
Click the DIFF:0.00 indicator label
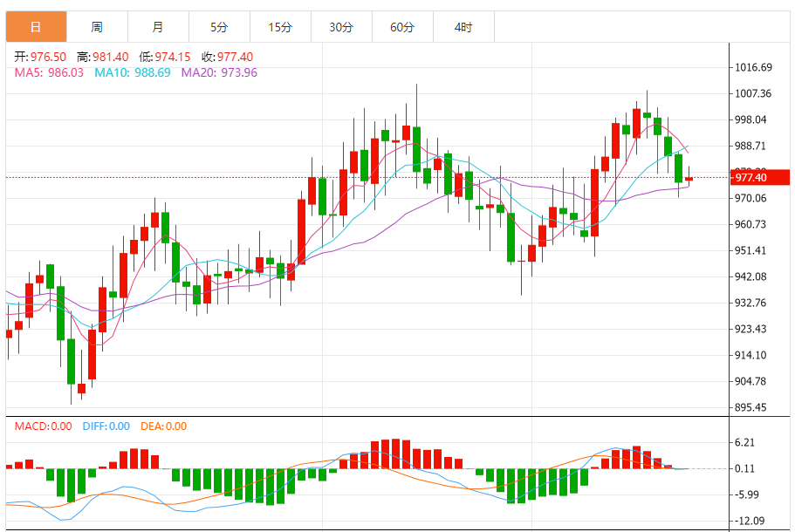click(x=106, y=426)
